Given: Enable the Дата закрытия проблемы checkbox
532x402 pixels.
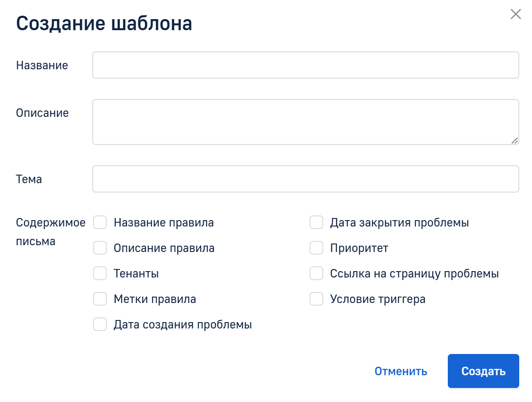Looking at the screenshot, I should [316, 223].
